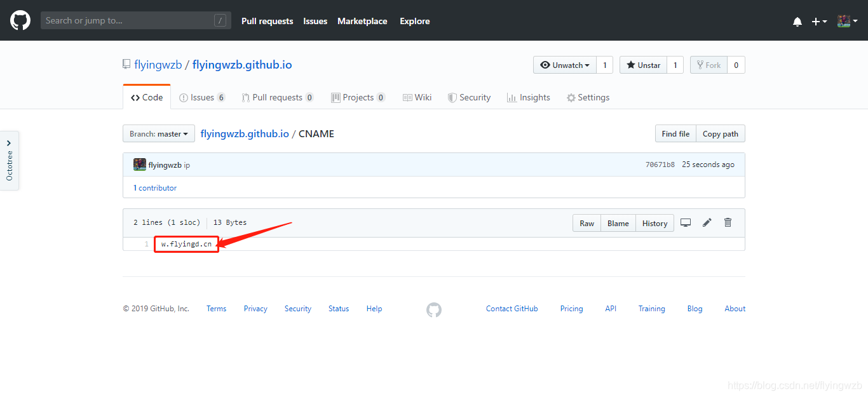Open Contact GitHub footer link
Viewport: 868px width, 397px height.
[512, 309]
